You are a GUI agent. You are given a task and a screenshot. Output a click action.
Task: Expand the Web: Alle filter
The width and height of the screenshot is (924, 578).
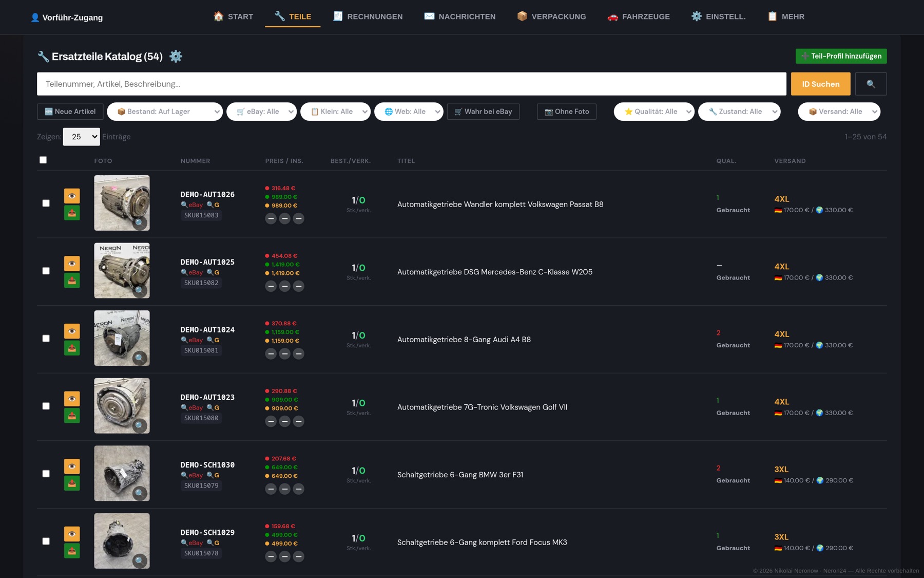(409, 111)
